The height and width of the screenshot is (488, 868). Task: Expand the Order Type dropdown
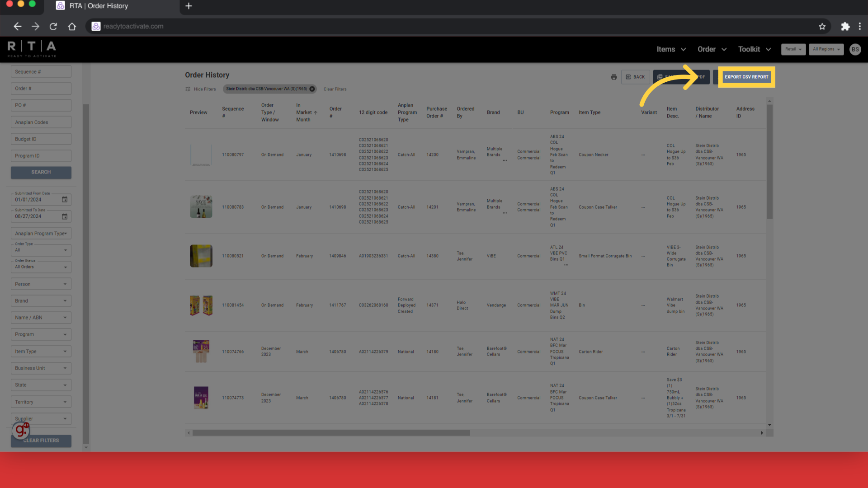(x=41, y=250)
